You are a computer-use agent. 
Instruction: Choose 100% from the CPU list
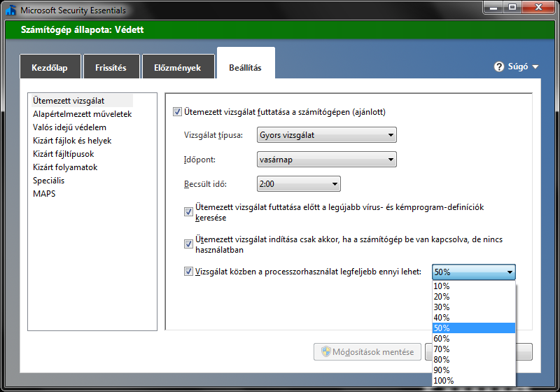[474, 381]
